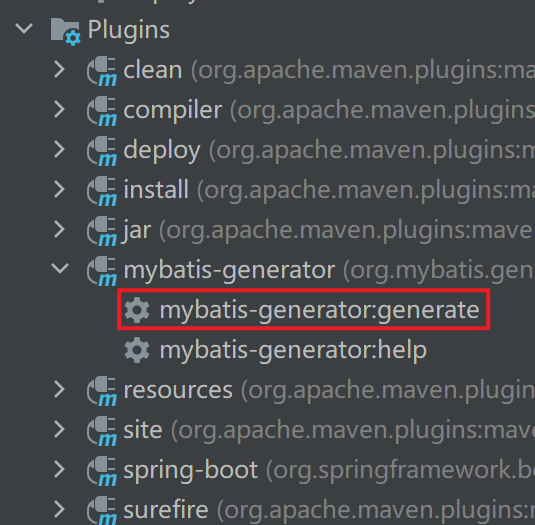This screenshot has width=535, height=525.
Task: Expand the site plugin node
Action: pyautogui.click(x=59, y=429)
